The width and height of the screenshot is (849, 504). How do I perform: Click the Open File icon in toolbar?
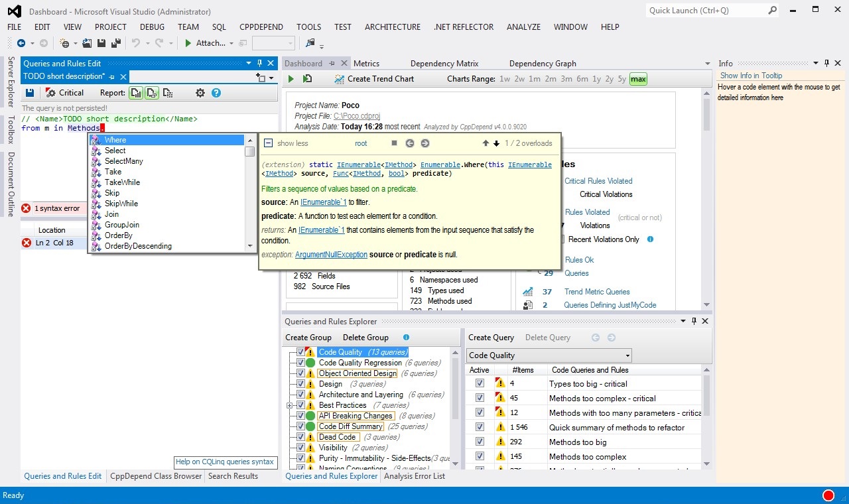pos(87,43)
